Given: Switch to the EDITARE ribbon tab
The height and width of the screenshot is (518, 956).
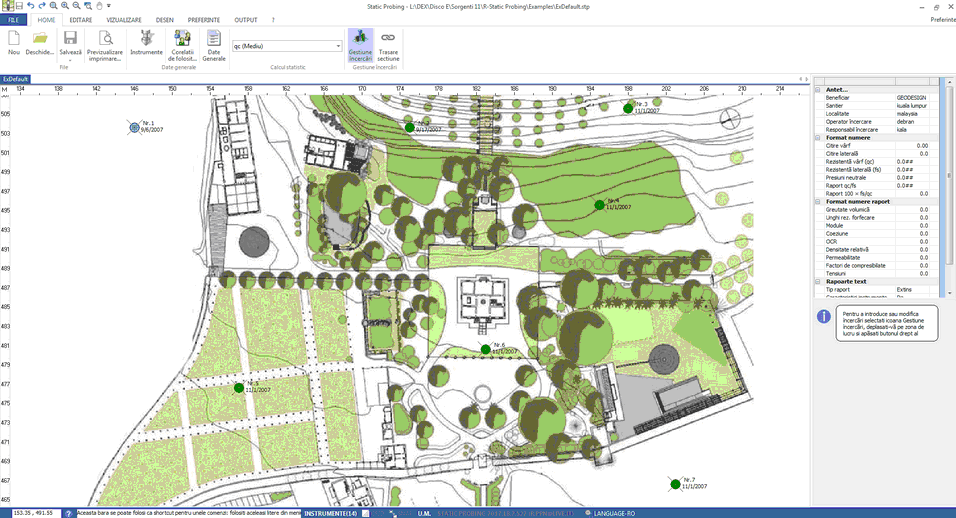Looking at the screenshot, I should [80, 20].
